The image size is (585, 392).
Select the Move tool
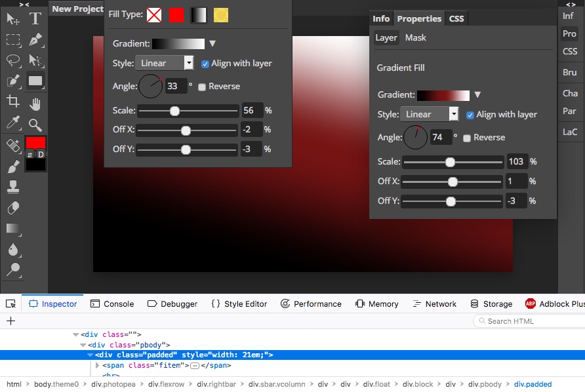coord(13,18)
